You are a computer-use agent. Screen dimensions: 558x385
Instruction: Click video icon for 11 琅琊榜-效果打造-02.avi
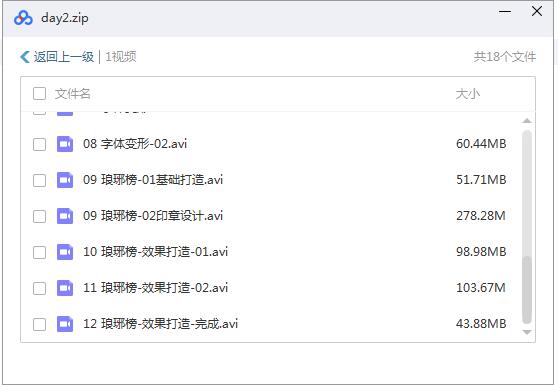(x=65, y=288)
